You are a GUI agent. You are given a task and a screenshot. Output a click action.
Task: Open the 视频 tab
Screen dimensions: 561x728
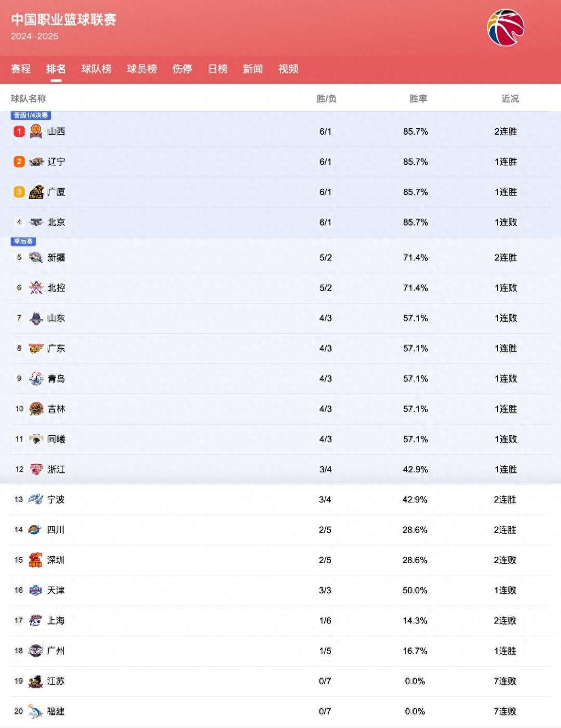coord(288,69)
